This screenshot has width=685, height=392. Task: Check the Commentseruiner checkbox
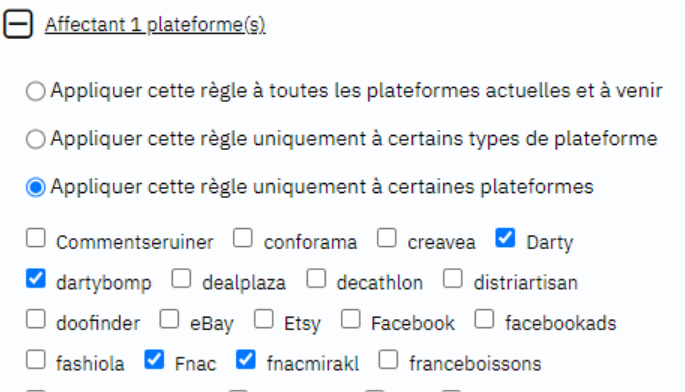click(x=36, y=238)
